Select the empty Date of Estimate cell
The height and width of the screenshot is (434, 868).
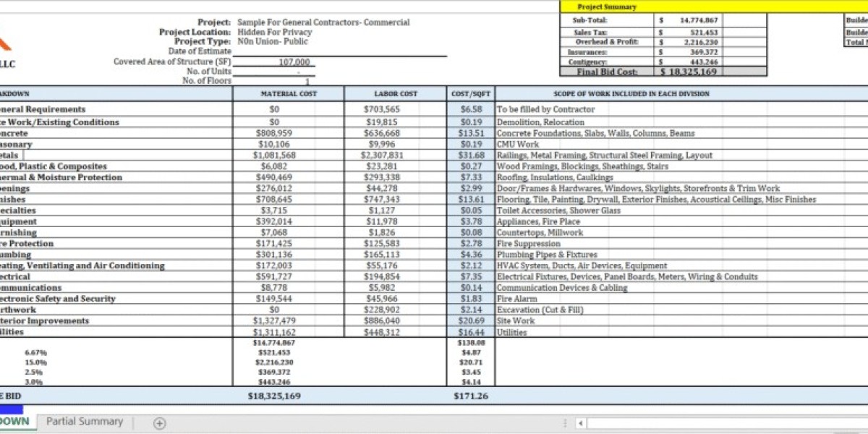click(x=339, y=51)
